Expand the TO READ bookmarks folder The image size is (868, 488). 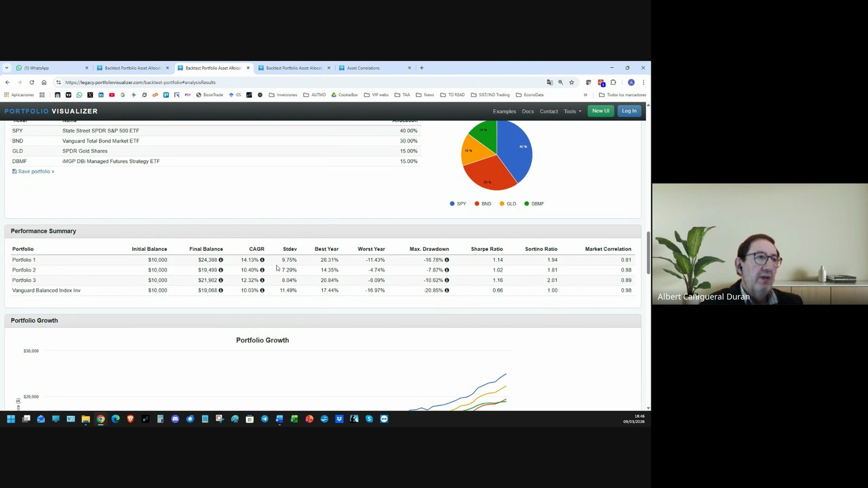(452, 95)
